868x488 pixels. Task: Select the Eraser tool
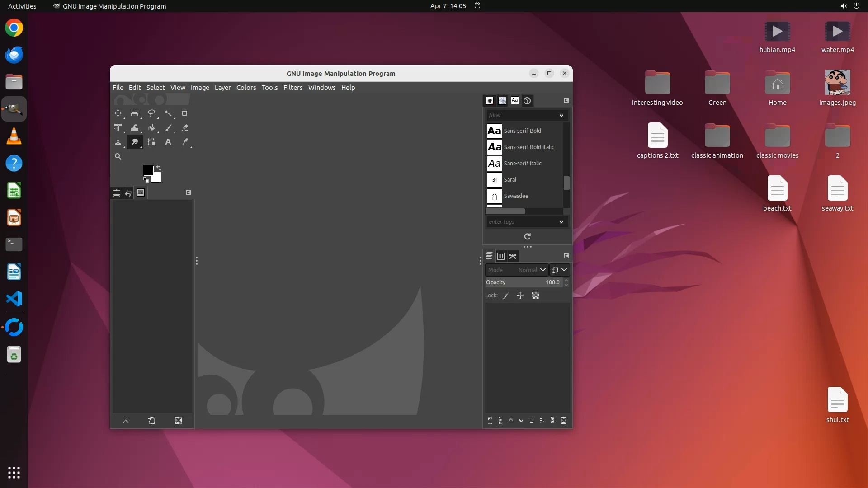click(x=185, y=128)
